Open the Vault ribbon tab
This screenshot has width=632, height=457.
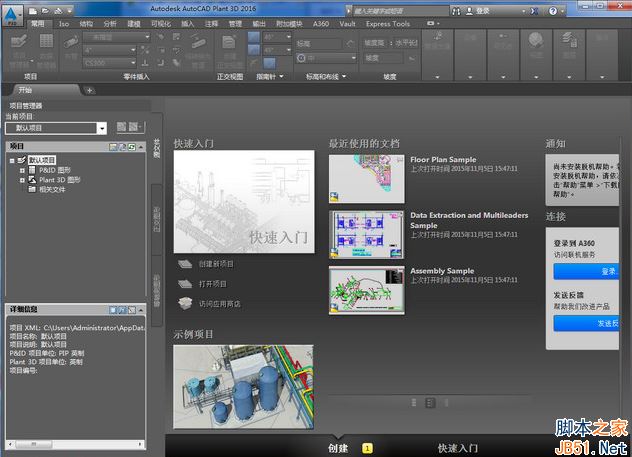(347, 23)
